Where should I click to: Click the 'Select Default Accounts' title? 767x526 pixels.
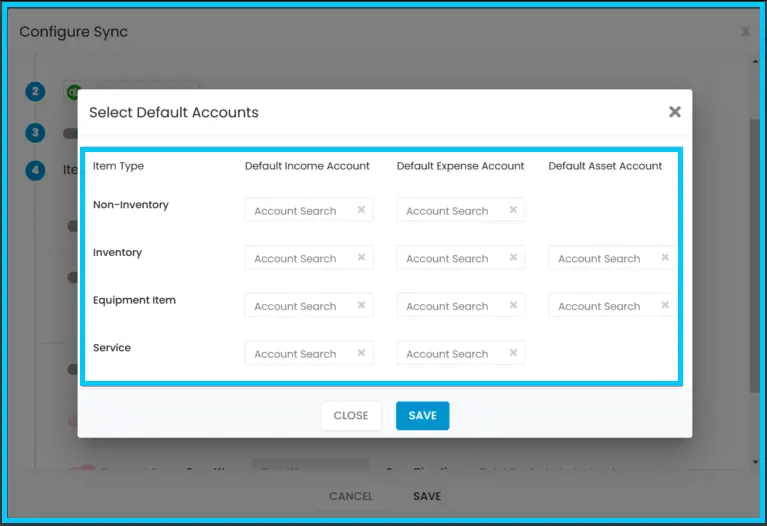click(174, 113)
